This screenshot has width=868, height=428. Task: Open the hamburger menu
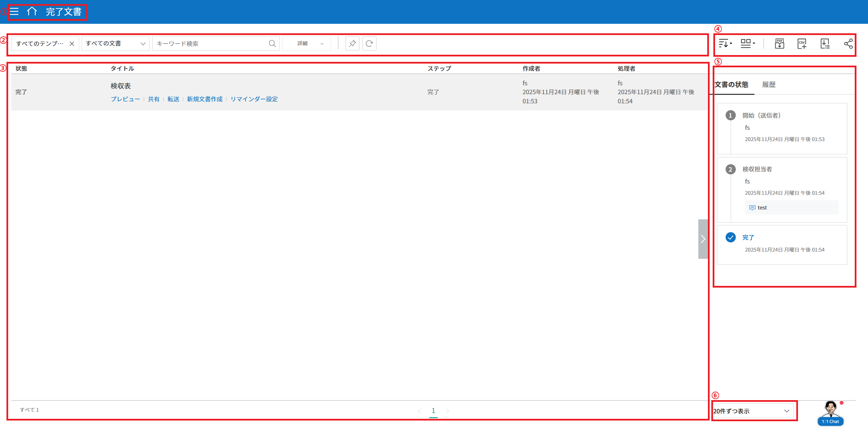point(14,12)
